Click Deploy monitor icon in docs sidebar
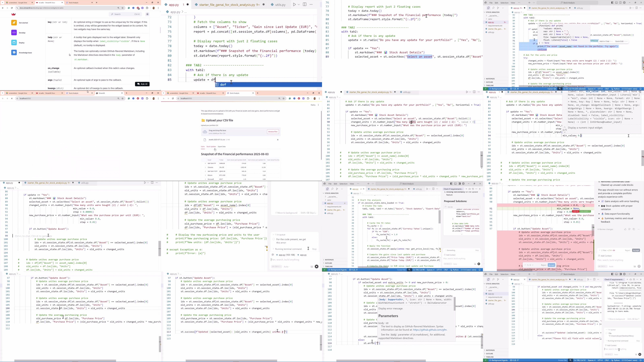 (14, 43)
